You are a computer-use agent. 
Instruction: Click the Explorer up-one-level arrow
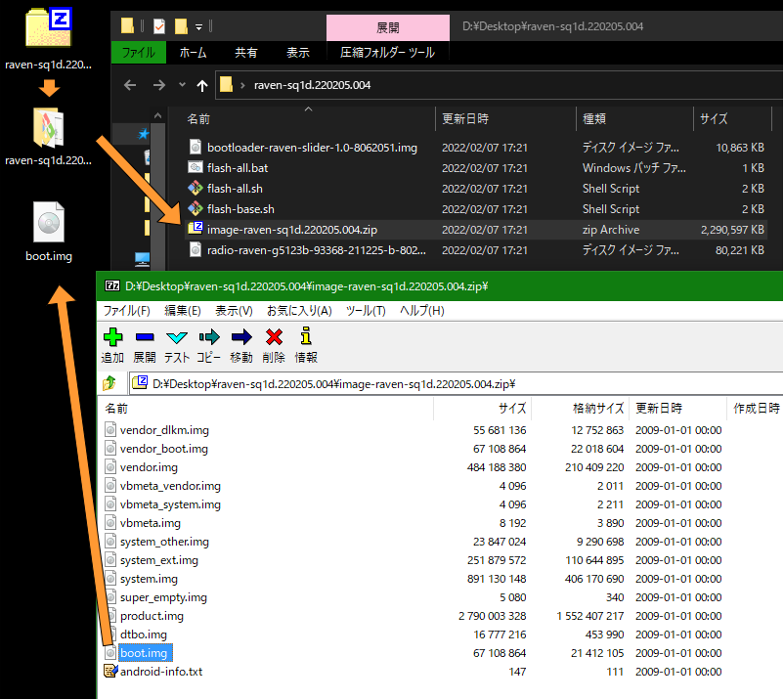point(202,86)
